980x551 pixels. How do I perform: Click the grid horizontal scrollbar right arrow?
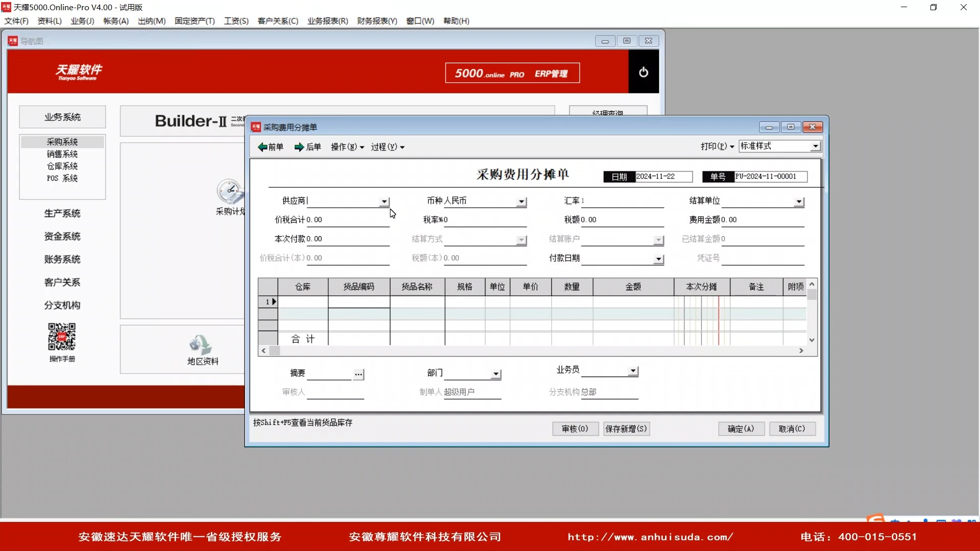[x=802, y=350]
